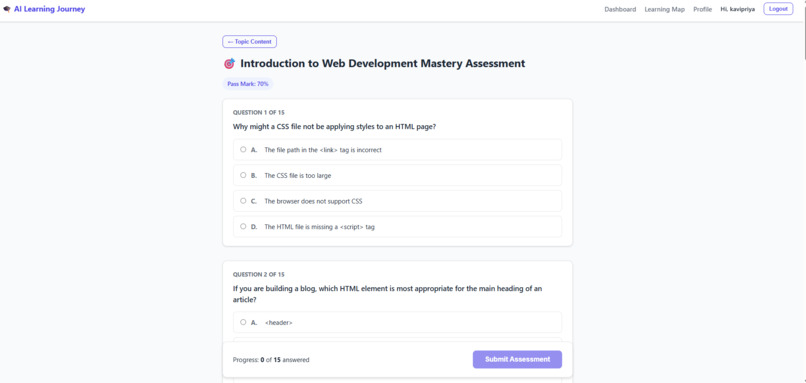
Task: Click the target icon beside assessment title
Action: tap(229, 64)
